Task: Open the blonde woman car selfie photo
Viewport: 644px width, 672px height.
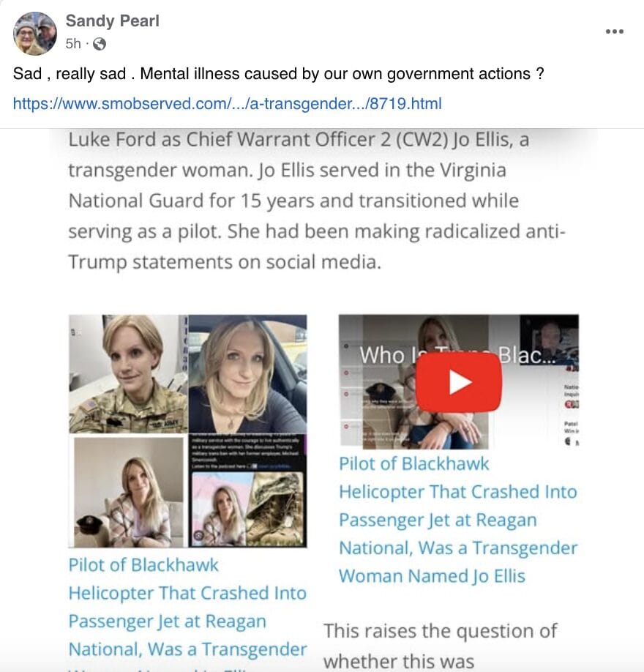Action: [247, 374]
